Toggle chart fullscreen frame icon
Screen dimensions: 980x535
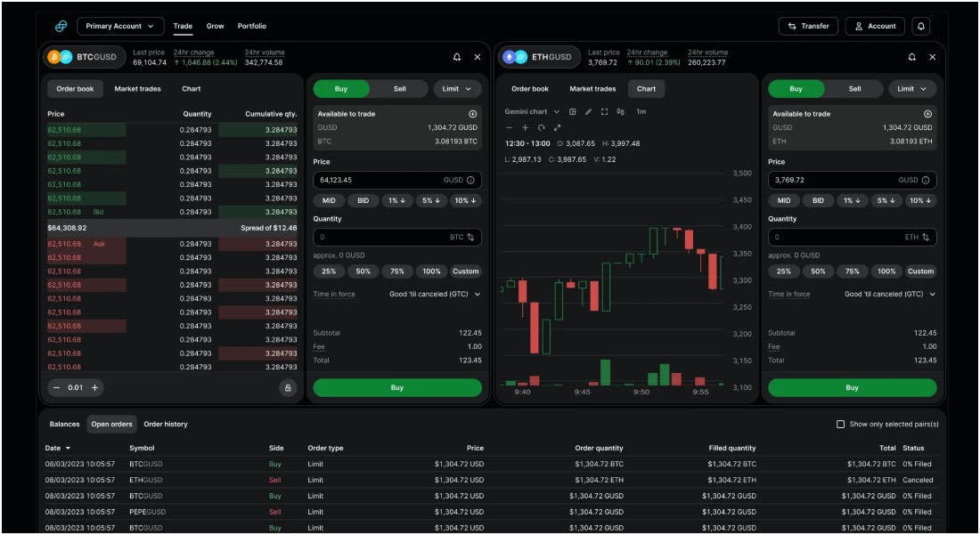click(604, 112)
